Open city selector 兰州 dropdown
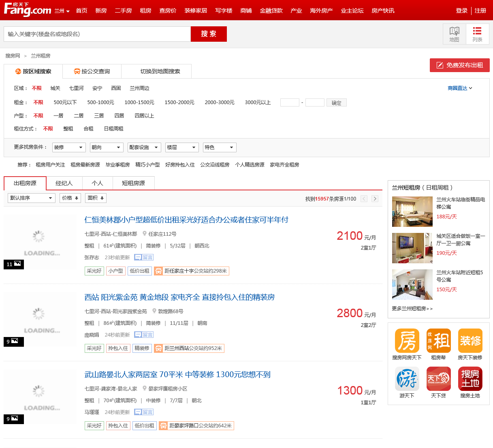Viewport: 493px width, 448px height. pos(62,11)
